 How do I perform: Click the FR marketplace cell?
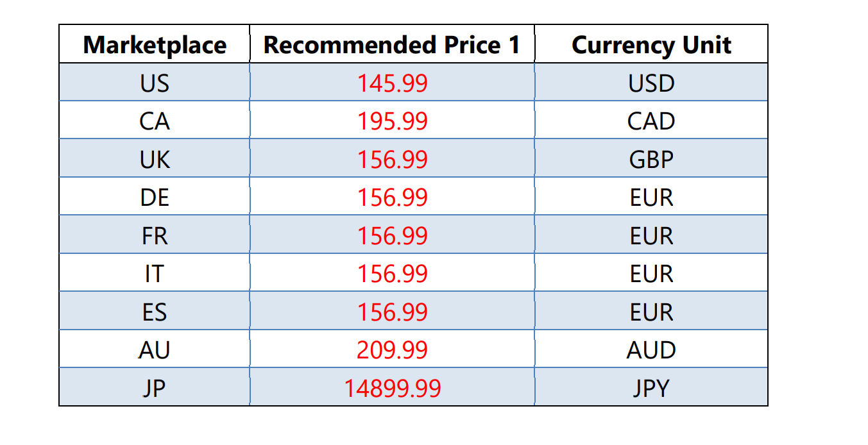tap(155, 236)
